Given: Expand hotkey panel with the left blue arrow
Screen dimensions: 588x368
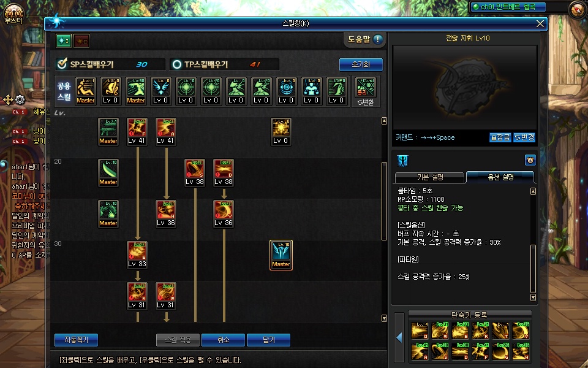Looking at the screenshot, I should 399,337.
